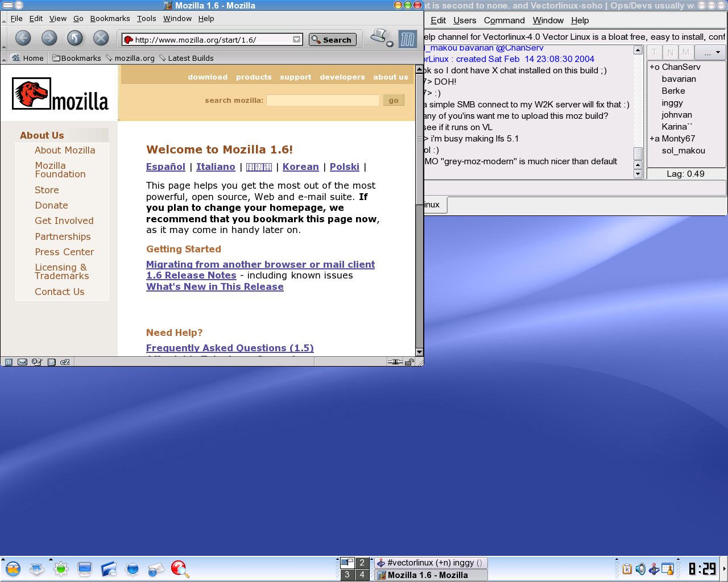The image size is (728, 582).
Task: Open the Users menu in the IRC window
Action: coord(465,20)
